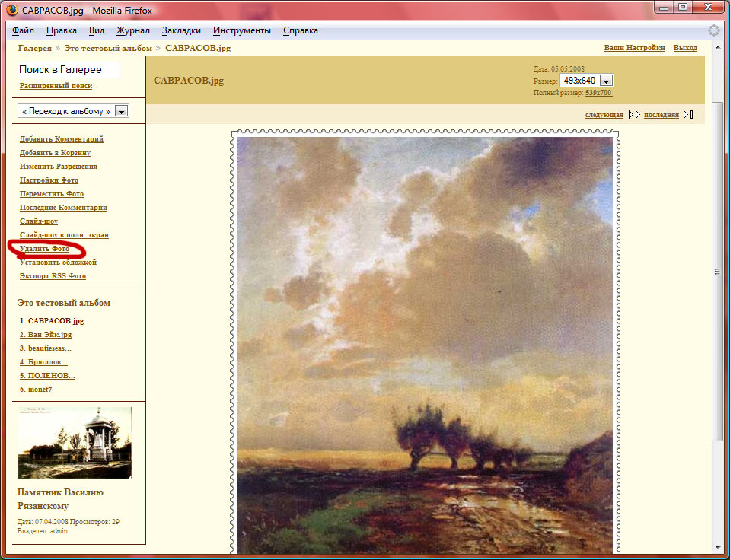Open 5. ПОЛЕНОВ... in album list
Screen dimensions: 730x560
click(x=47, y=376)
